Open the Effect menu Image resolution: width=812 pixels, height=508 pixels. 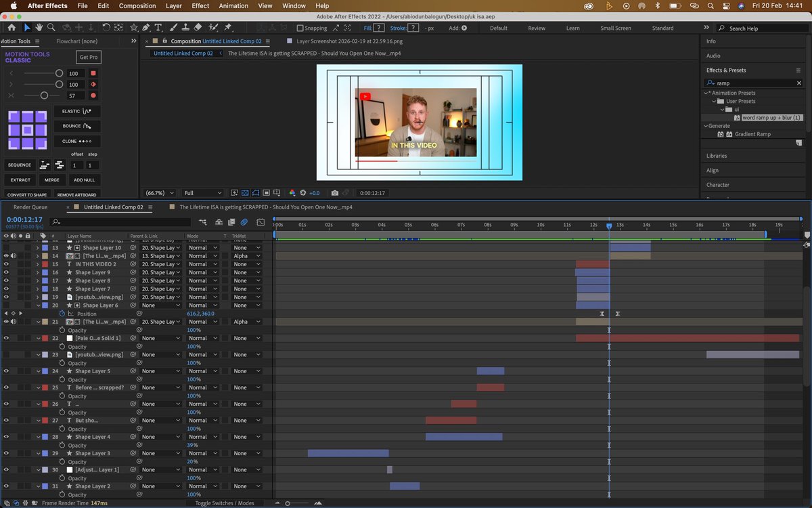tap(200, 5)
